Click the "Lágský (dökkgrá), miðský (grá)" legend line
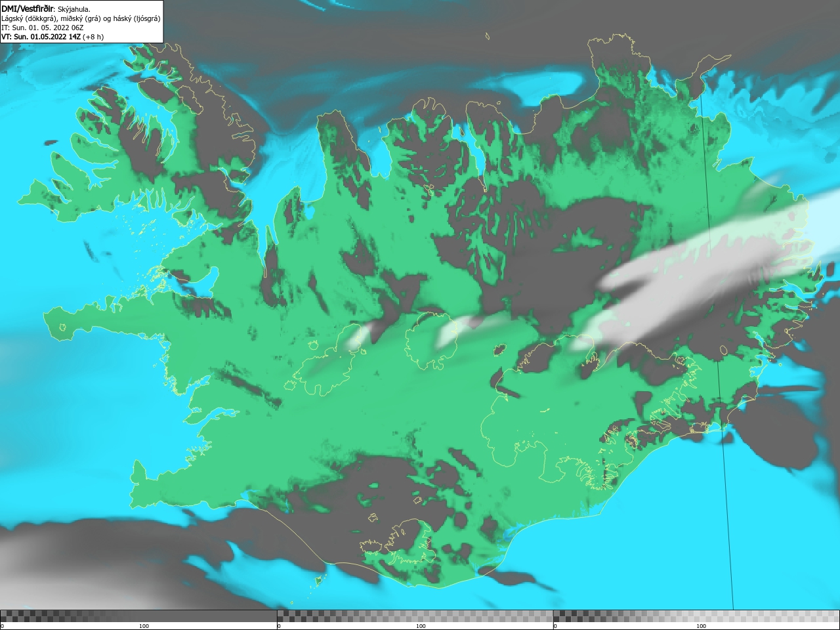Screen dimensions: 840x630 51,18
